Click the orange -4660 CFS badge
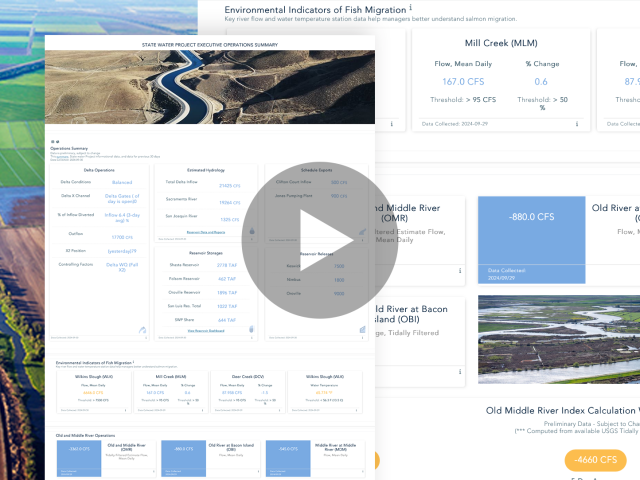 click(596, 460)
